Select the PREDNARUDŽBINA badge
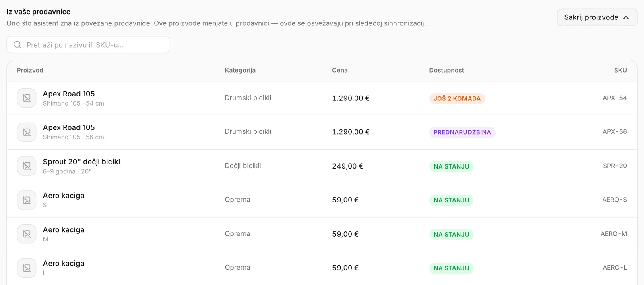644x285 pixels. coord(462,132)
